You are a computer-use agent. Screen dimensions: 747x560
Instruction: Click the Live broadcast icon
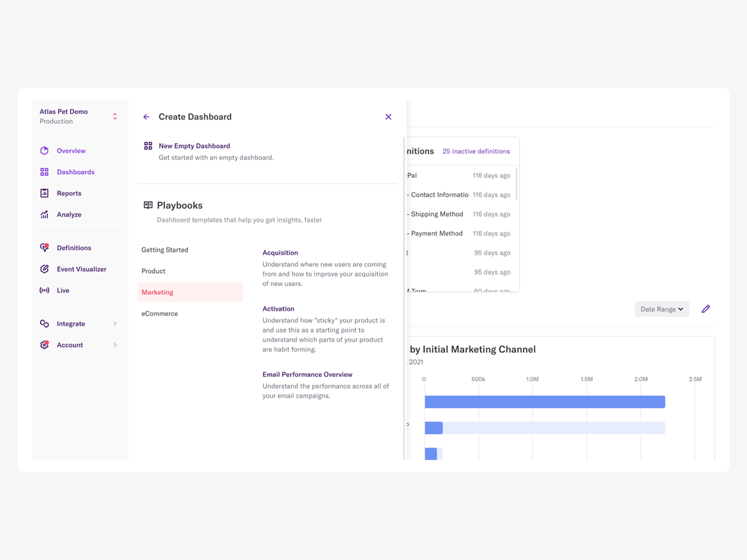(44, 291)
